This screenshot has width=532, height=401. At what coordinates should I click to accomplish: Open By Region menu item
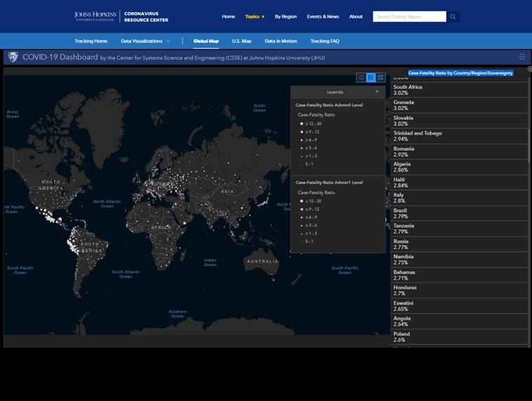pos(286,17)
